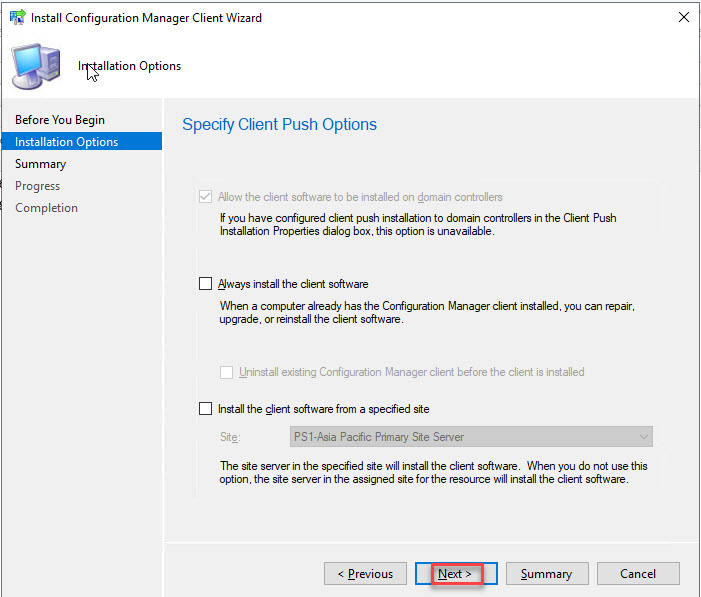Select the Before You Begin step
This screenshot has width=701, height=597.
click(60, 120)
